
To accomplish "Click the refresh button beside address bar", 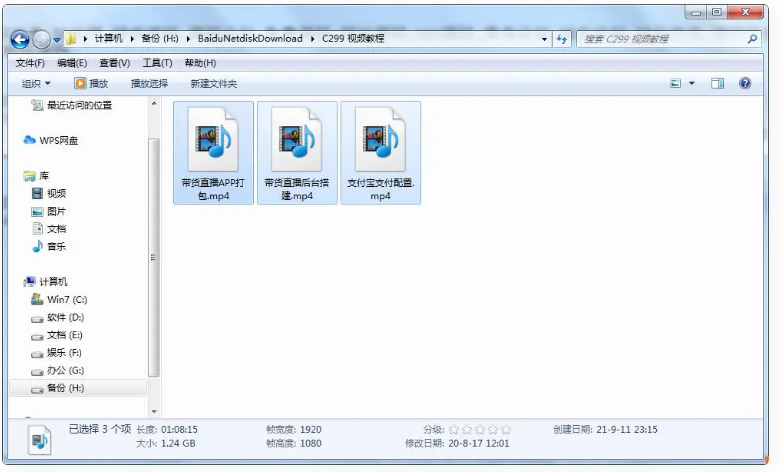I will (562, 39).
